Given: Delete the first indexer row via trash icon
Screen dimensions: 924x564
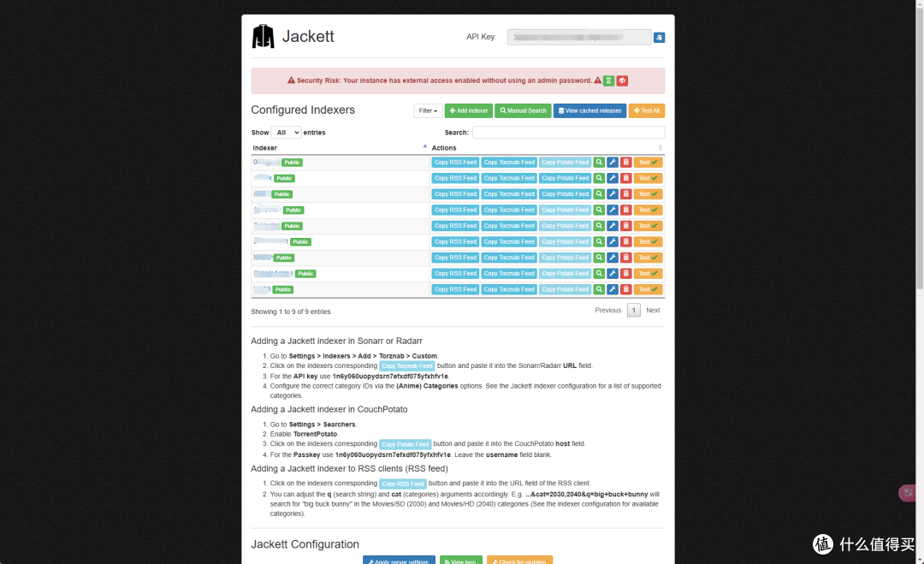Looking at the screenshot, I should pyautogui.click(x=625, y=162).
